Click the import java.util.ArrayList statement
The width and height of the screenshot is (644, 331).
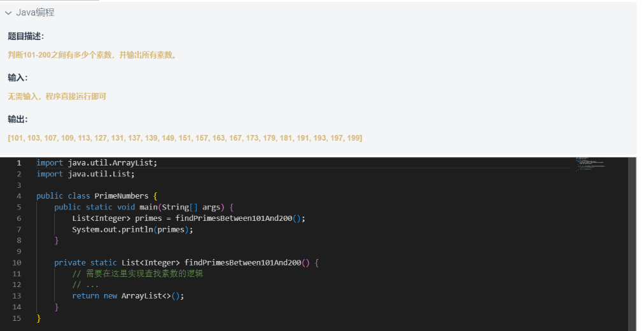[x=97, y=163]
